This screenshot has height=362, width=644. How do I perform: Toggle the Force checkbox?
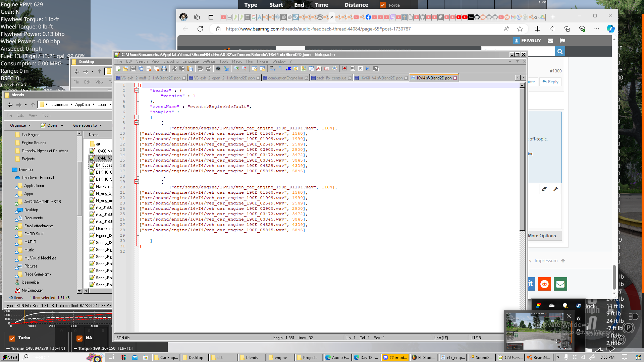[383, 5]
